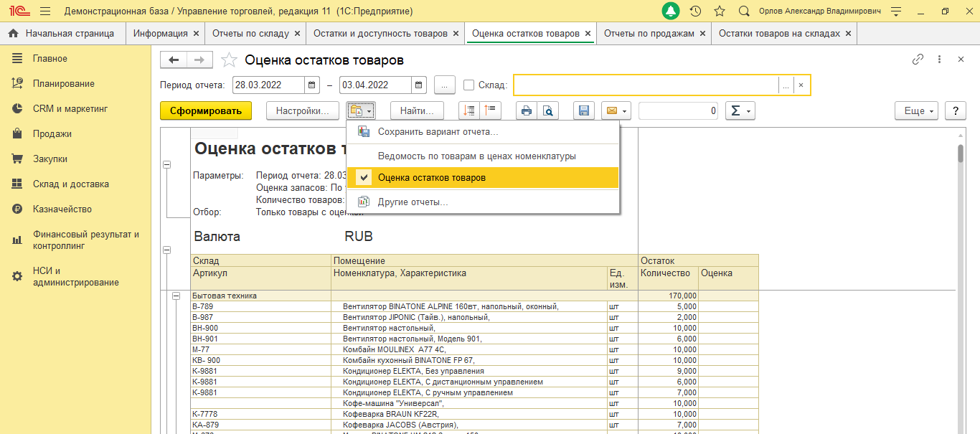Screen dimensions: 980x434
Task: Save report with the diskette icon
Action: [x=584, y=110]
